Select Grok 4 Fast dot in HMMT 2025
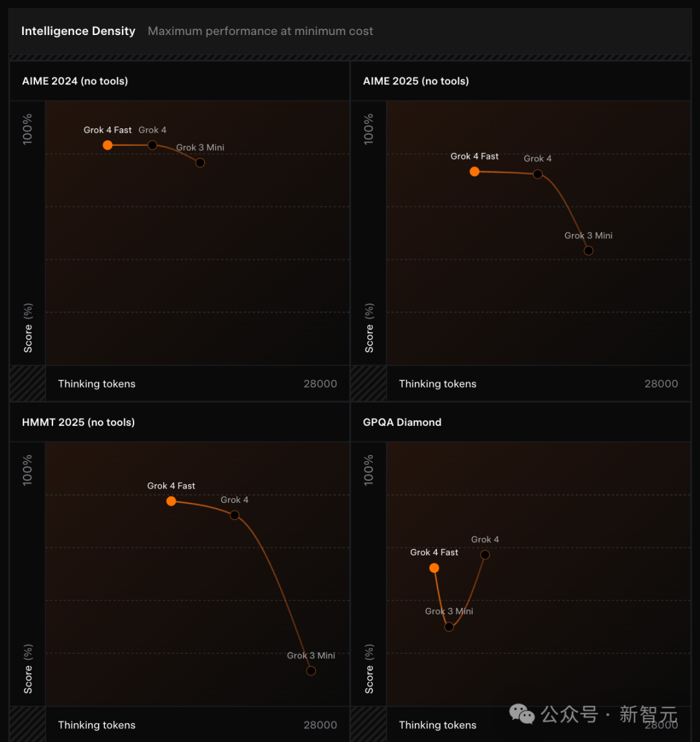The image size is (700, 742). click(171, 501)
